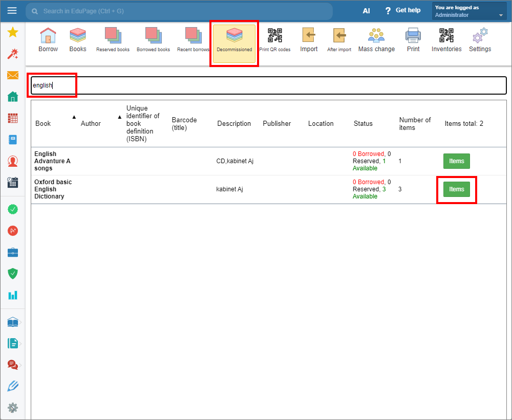Screen dimensions: 512x420
Task: Sort by Book column arrow
Action: click(x=74, y=117)
